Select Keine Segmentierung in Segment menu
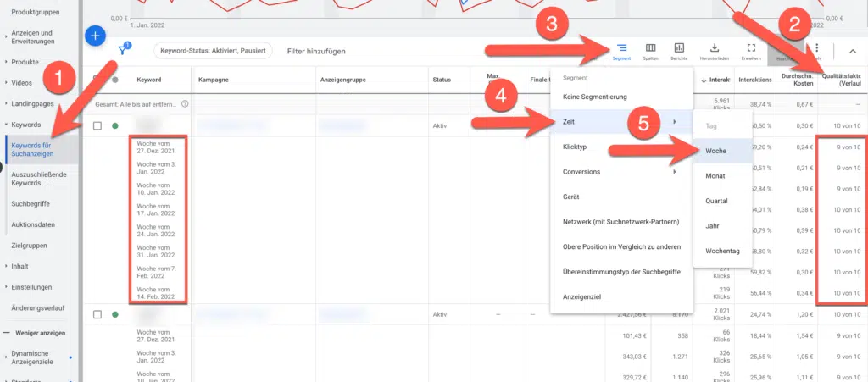The width and height of the screenshot is (868, 382). point(621,97)
